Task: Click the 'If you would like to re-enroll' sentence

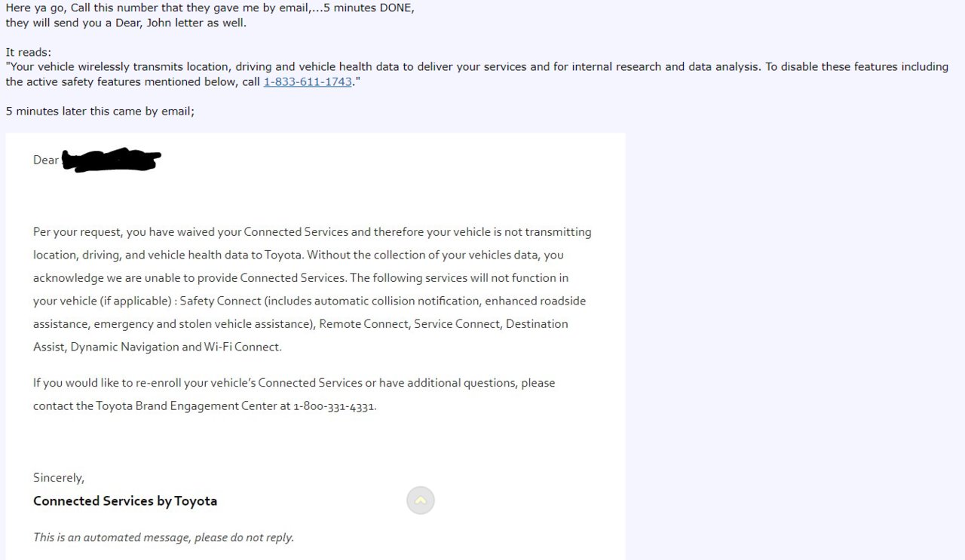Action: click(x=294, y=383)
